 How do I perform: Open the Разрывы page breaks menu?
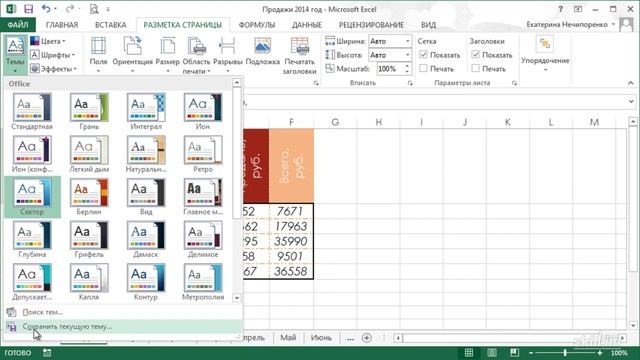[x=228, y=55]
